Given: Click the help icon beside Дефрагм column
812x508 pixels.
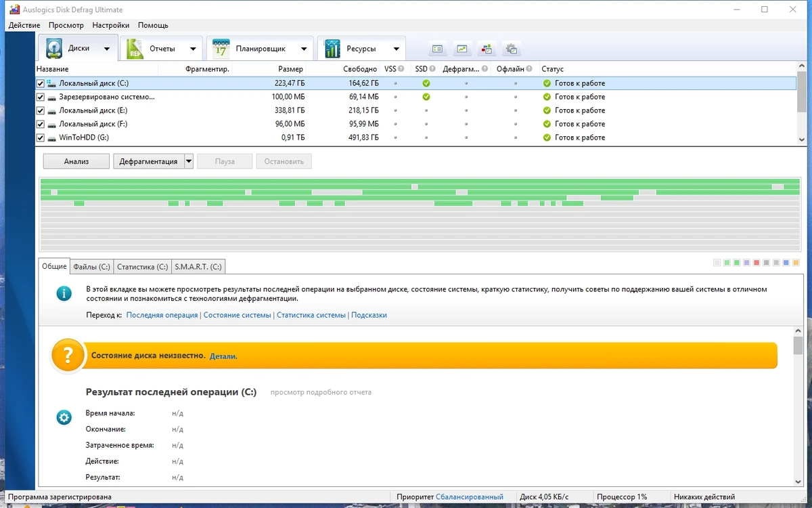Looking at the screenshot, I should (x=485, y=69).
